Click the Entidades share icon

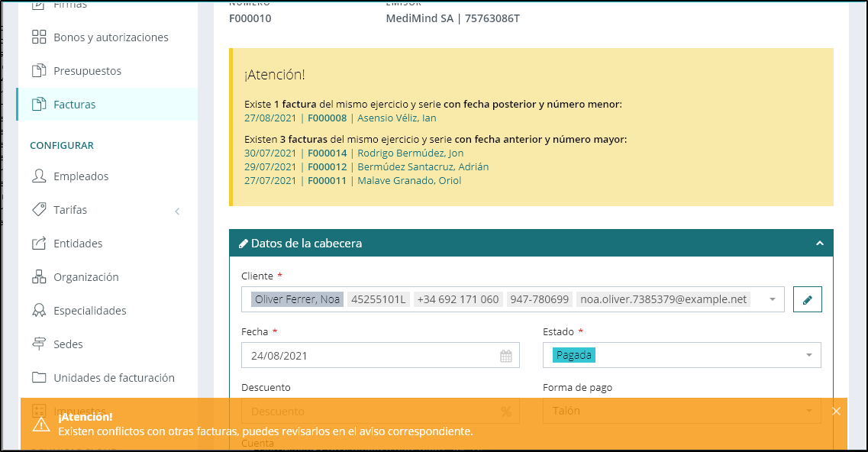pos(39,244)
